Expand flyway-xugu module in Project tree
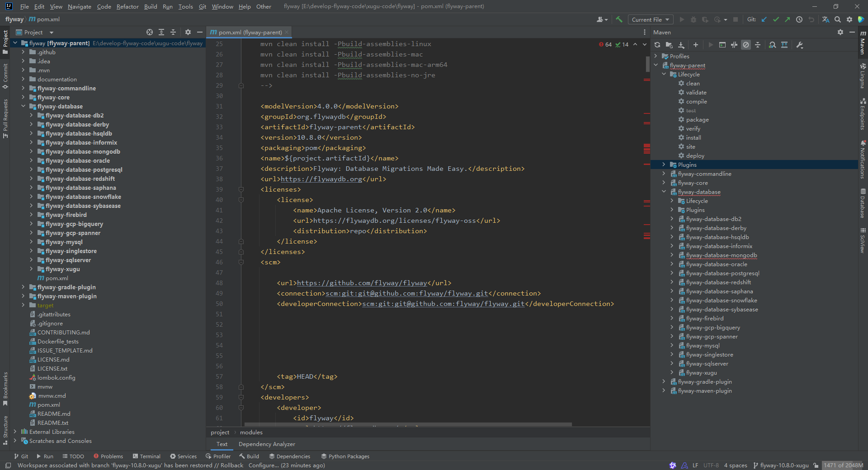This screenshot has width=868, height=470. coord(31,269)
